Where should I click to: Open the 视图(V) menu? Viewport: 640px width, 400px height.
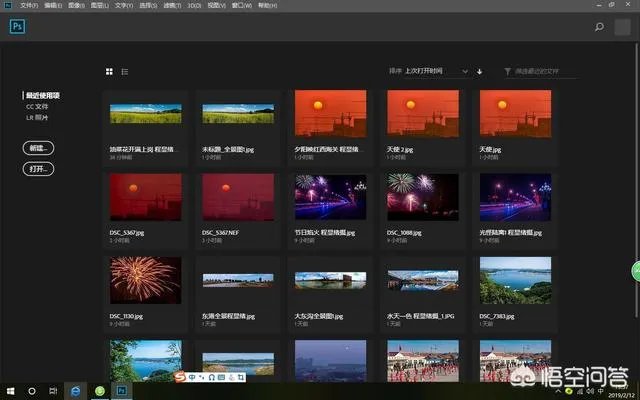[216, 5]
